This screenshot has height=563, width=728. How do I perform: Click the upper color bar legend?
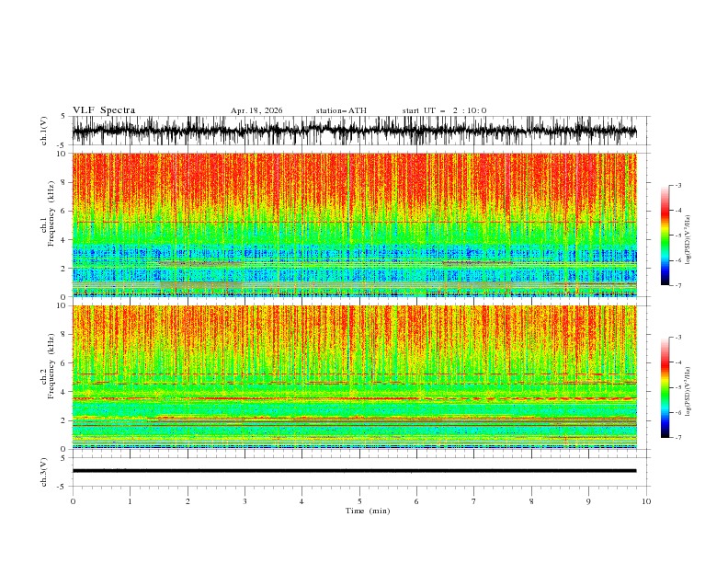coord(665,235)
